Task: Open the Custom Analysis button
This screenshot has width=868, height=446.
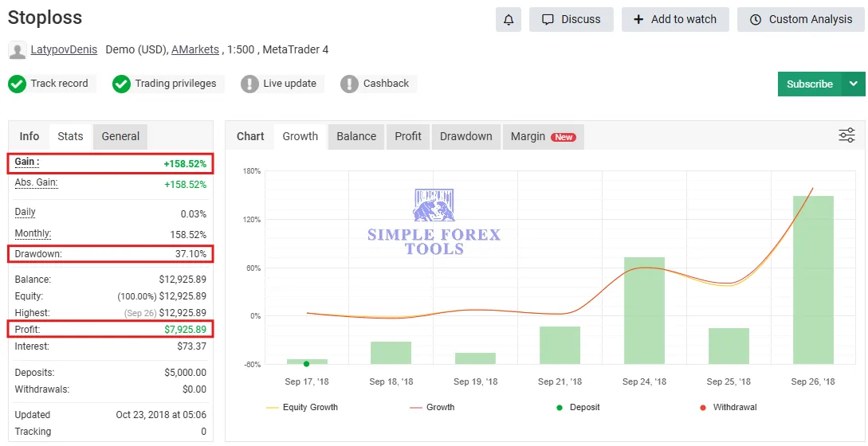Action: (800, 20)
